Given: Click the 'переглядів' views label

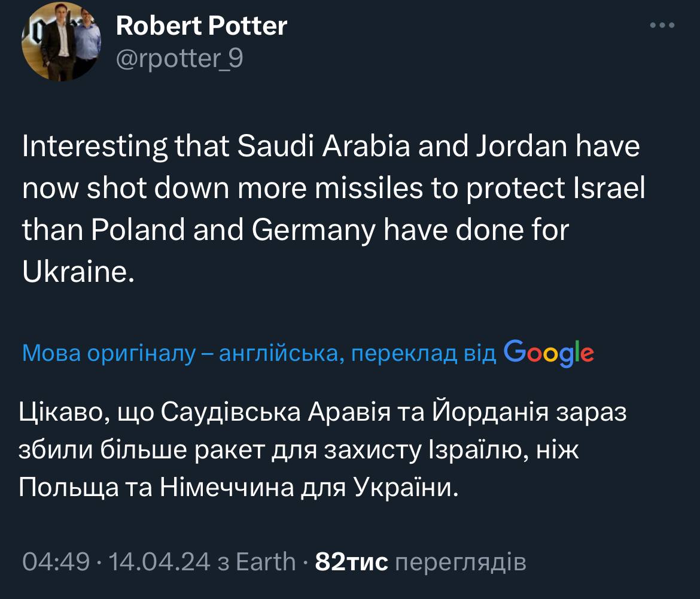Looking at the screenshot, I should point(461,562).
